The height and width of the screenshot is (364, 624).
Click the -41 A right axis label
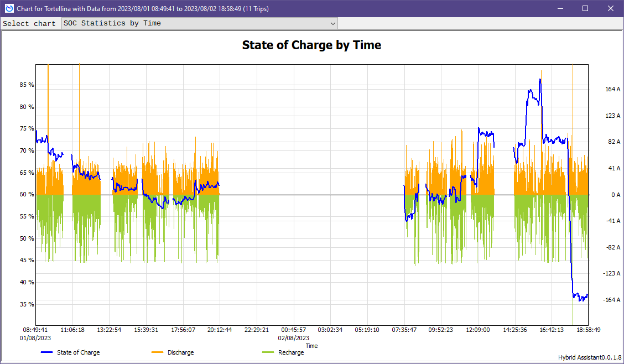point(613,221)
